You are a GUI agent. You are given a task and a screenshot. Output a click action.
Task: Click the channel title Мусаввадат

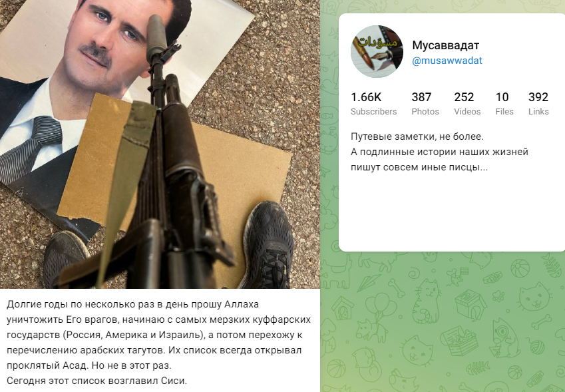[445, 45]
